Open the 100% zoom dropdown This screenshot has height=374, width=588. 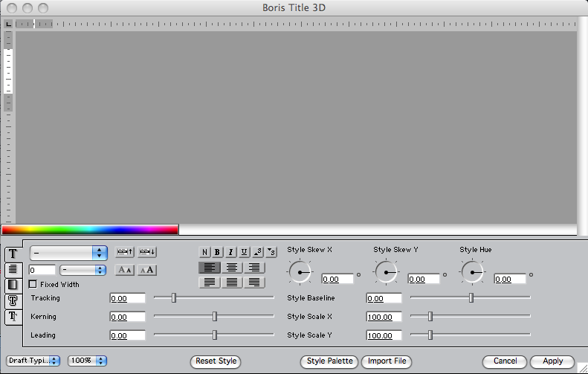pyautogui.click(x=88, y=361)
